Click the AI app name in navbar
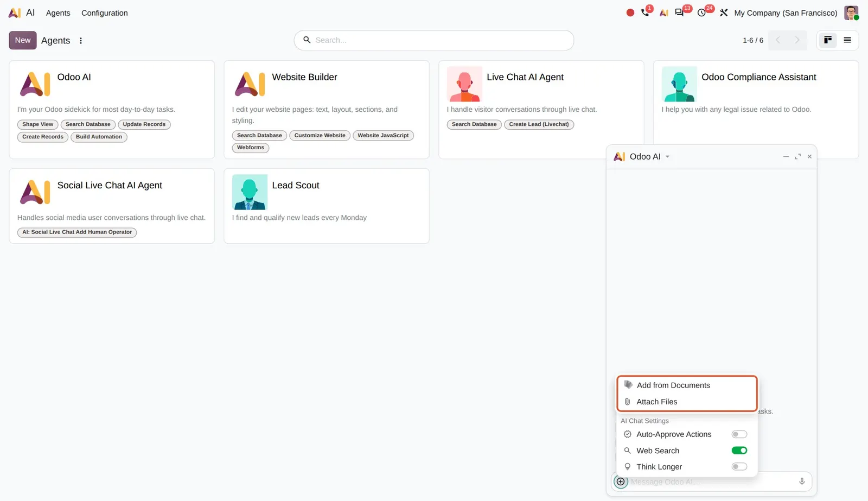The image size is (868, 501). (x=30, y=12)
